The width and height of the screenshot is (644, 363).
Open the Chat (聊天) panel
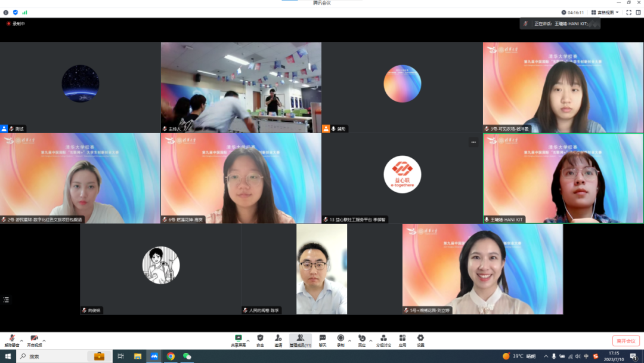point(323,339)
